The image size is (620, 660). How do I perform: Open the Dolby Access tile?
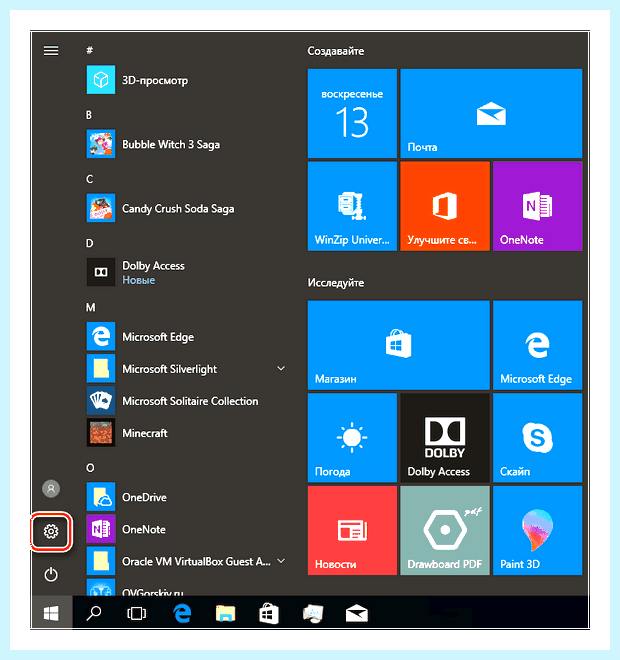point(445,438)
